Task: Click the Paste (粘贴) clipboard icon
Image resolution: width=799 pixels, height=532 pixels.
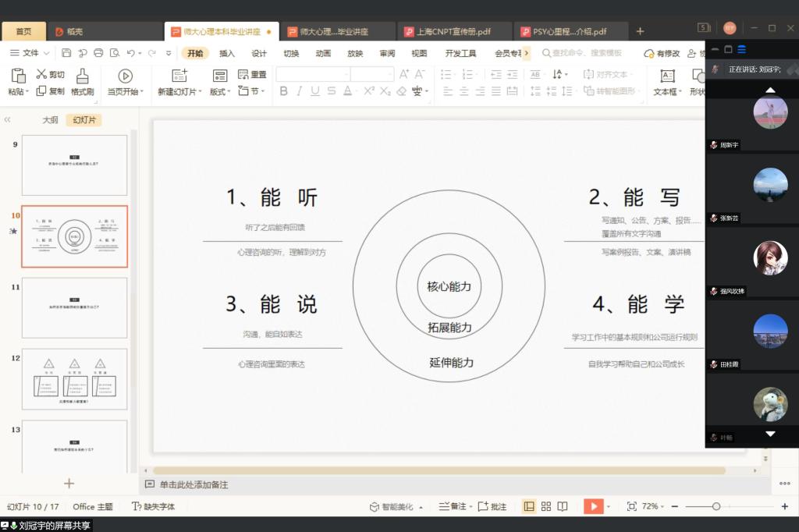Action: 19,76
